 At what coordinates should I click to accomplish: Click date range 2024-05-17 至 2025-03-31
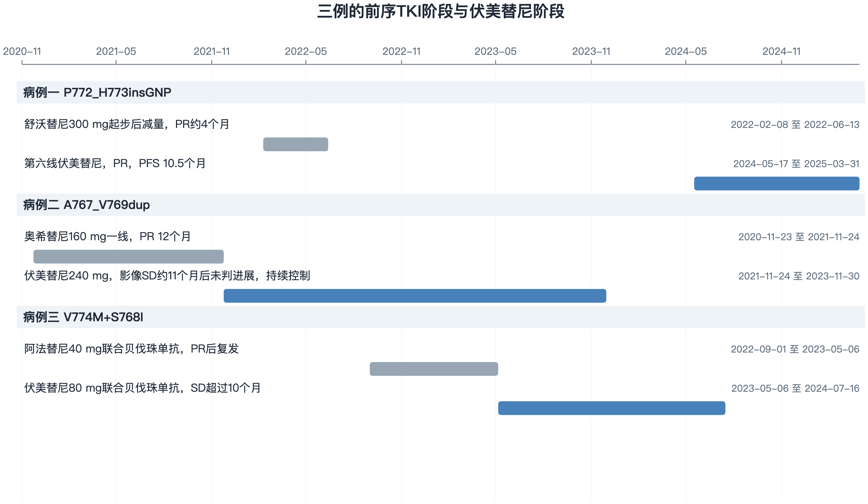[x=796, y=164]
